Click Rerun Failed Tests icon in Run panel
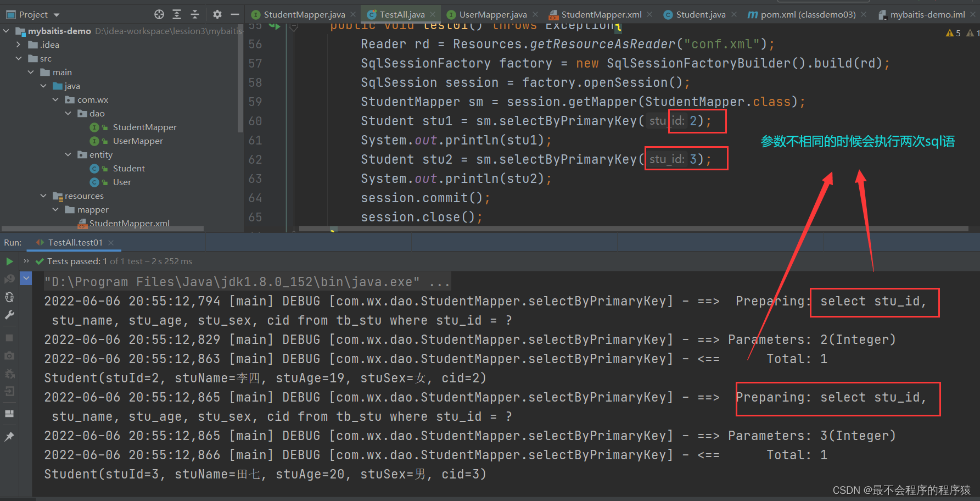 9,279
